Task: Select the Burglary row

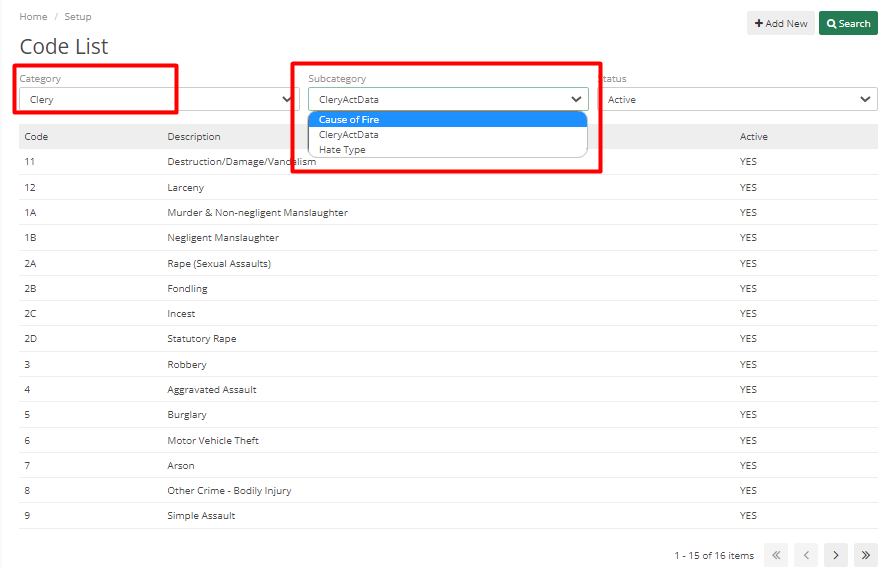Action: tap(448, 414)
